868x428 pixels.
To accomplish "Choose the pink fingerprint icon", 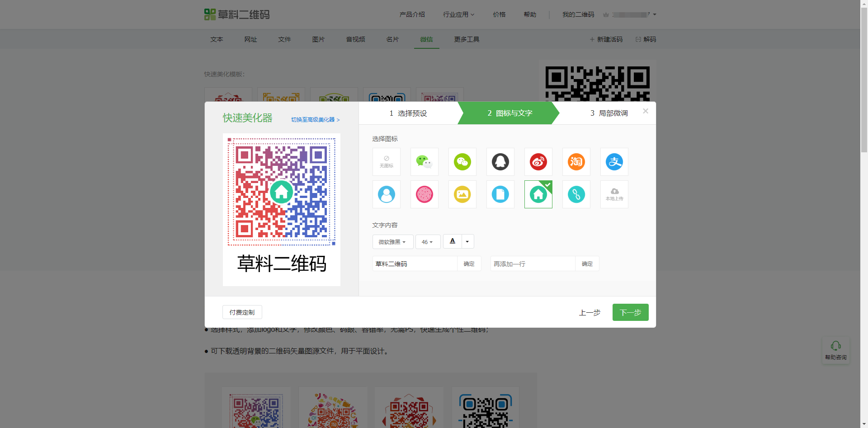I will point(425,194).
